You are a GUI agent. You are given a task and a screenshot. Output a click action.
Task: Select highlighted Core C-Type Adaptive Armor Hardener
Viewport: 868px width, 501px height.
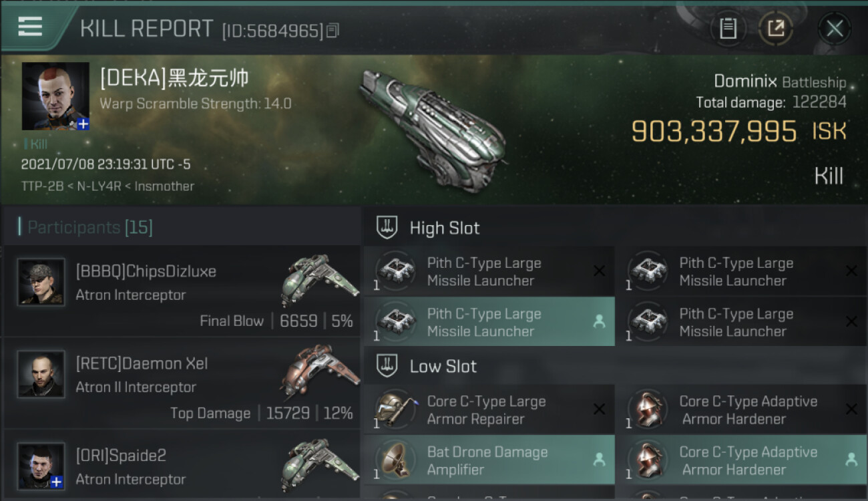coord(740,460)
